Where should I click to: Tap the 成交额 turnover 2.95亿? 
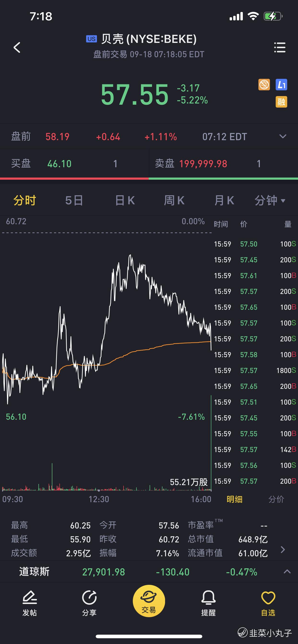pyautogui.click(x=78, y=553)
